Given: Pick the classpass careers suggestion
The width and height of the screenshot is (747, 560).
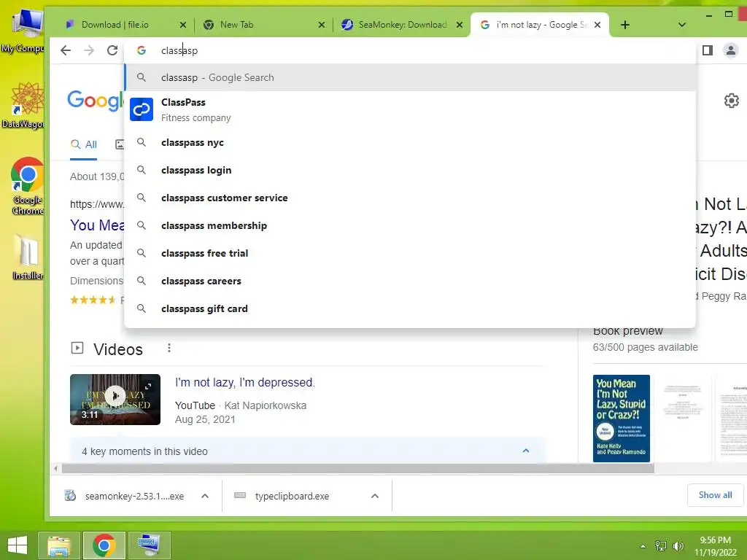Looking at the screenshot, I should click(x=410, y=281).
